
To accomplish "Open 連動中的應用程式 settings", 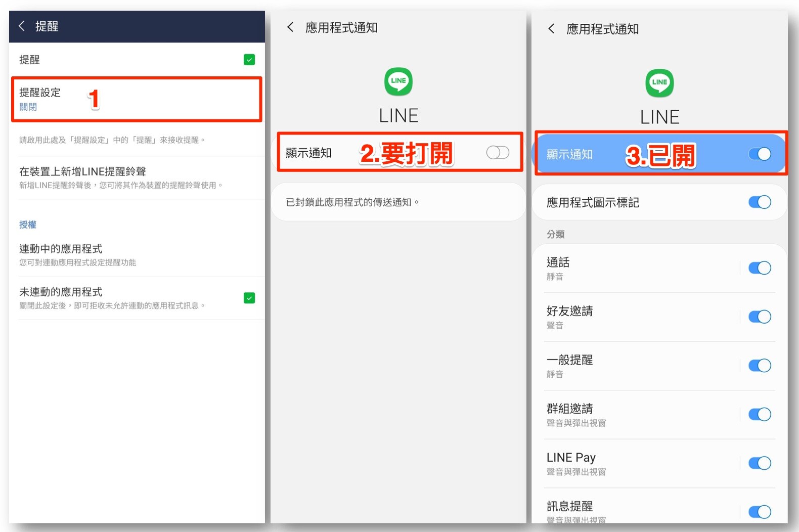I will 137,255.
